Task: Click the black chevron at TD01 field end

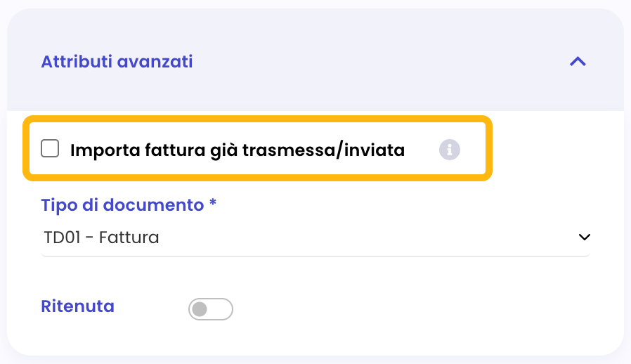Action: point(585,238)
